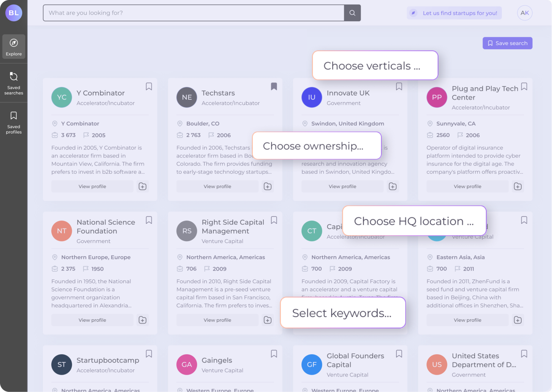Add Innovate UK to a list
Viewport: 552px width, 392px height.
(393, 186)
